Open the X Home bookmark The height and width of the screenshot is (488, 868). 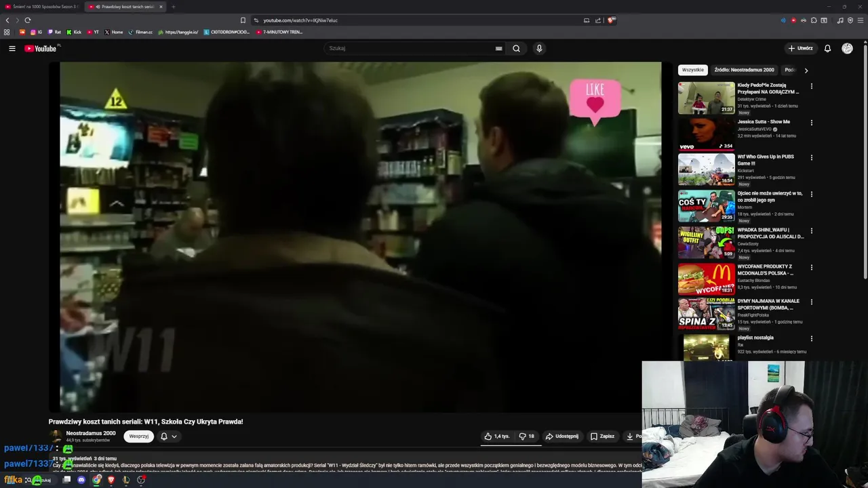(x=114, y=32)
